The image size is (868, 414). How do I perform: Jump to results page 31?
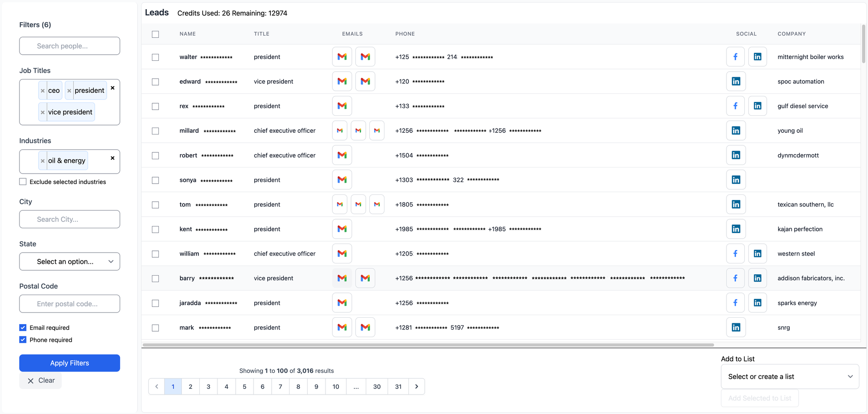pyautogui.click(x=398, y=387)
